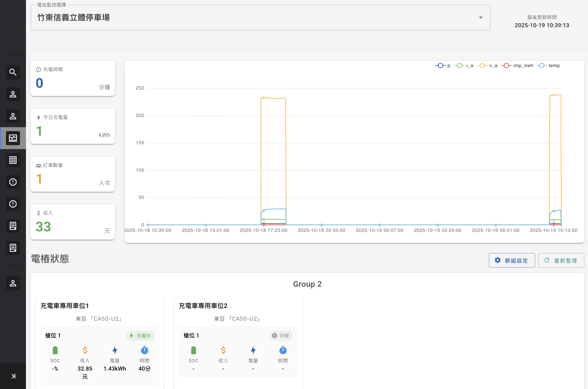The width and height of the screenshot is (588, 389).
Task: Click the clock icon beside 充電時間
Action: coord(38,70)
